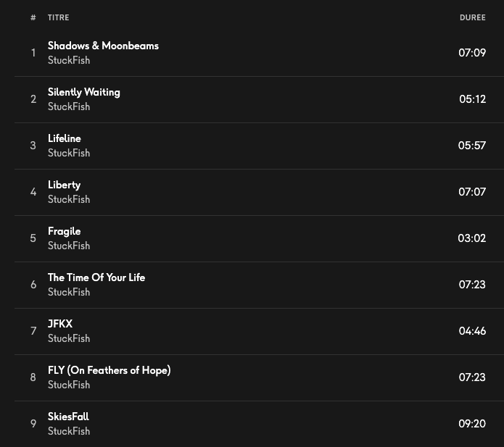Click the DUREE column header
The height and width of the screenshot is (447, 504).
tap(472, 17)
